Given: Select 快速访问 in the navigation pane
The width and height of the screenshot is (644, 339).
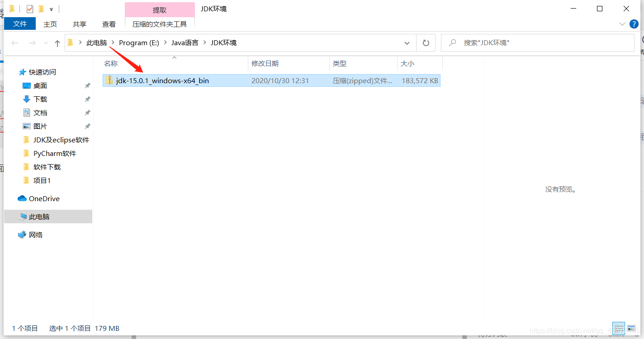Looking at the screenshot, I should click(x=43, y=72).
